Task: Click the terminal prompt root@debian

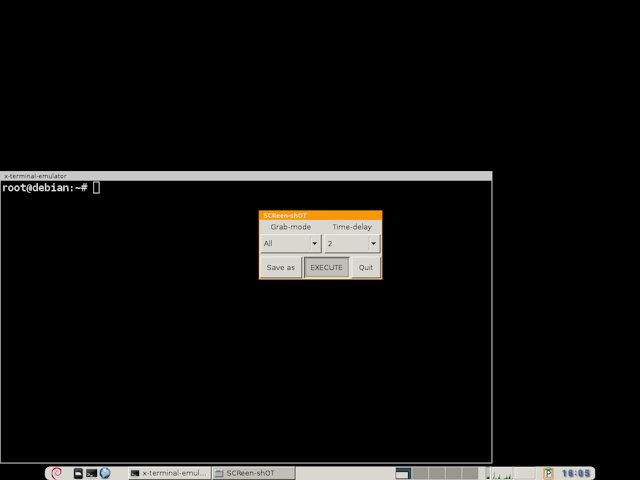Action: 44,188
